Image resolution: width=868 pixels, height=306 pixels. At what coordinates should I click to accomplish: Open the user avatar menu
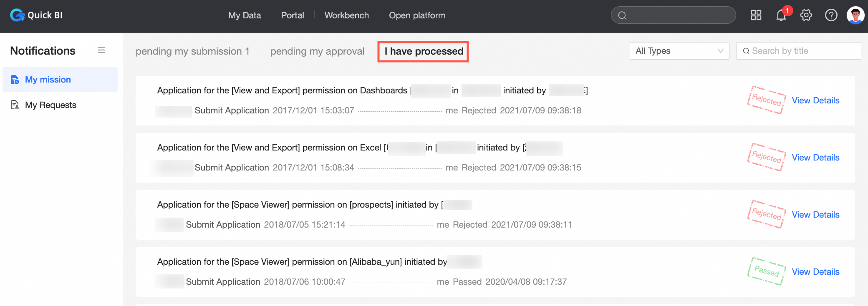coord(855,15)
